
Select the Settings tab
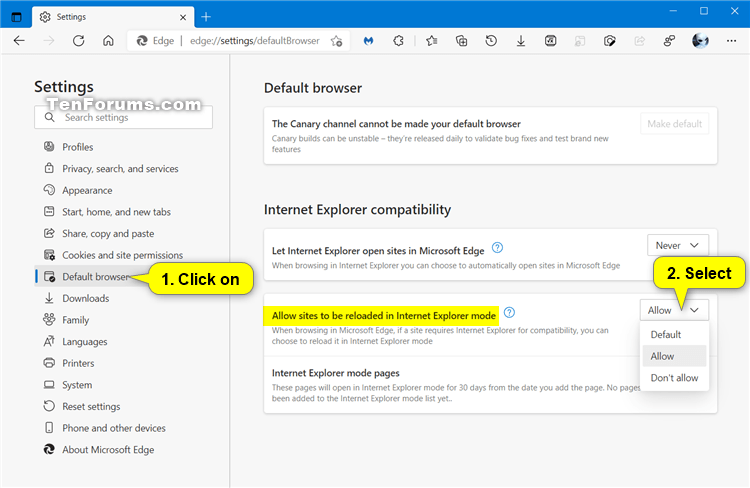[113, 17]
